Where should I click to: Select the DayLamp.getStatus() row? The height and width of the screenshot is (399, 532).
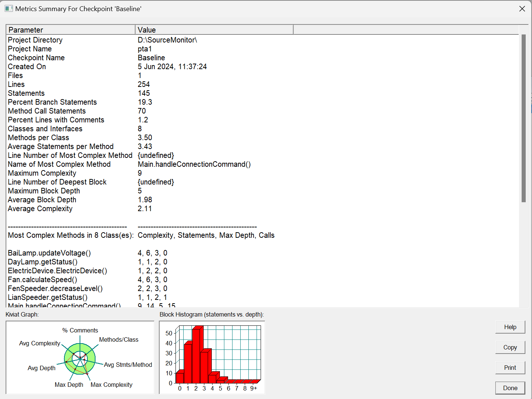tap(262, 262)
